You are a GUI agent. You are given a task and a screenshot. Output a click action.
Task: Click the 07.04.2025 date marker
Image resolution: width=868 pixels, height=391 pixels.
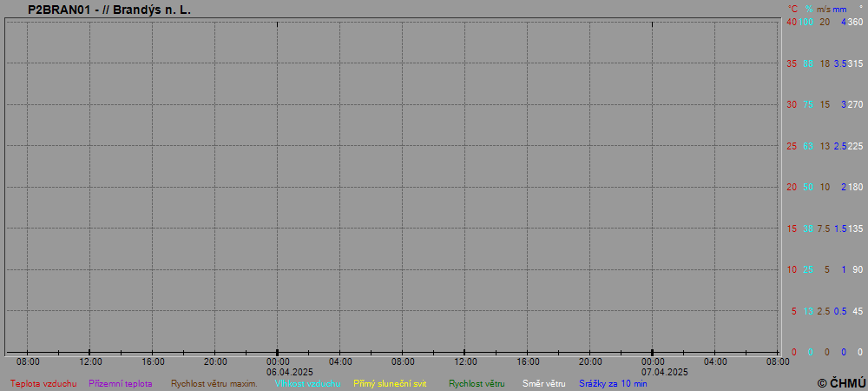tap(653, 372)
